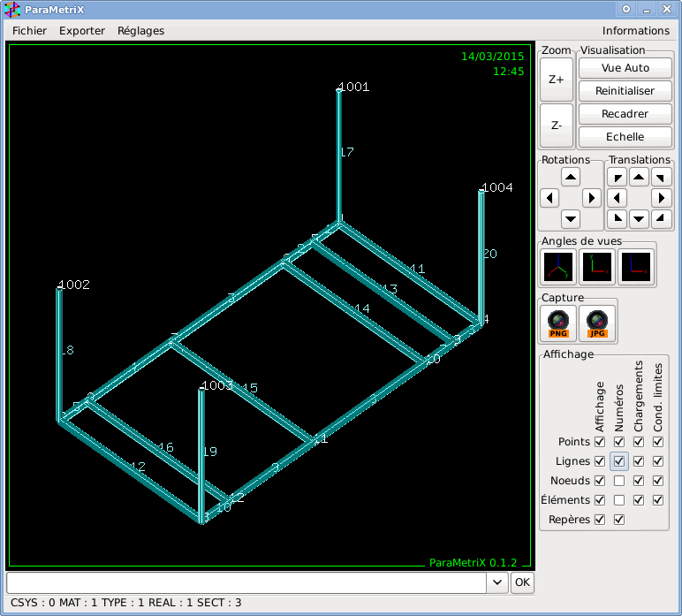
Task: Capture the view as PNG
Action: (558, 323)
